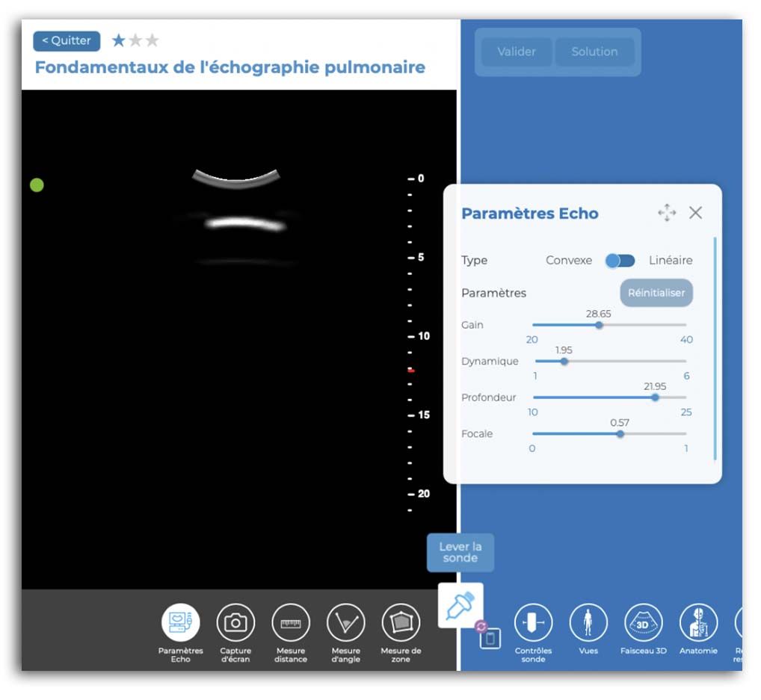Click the Quitter back button

point(67,40)
